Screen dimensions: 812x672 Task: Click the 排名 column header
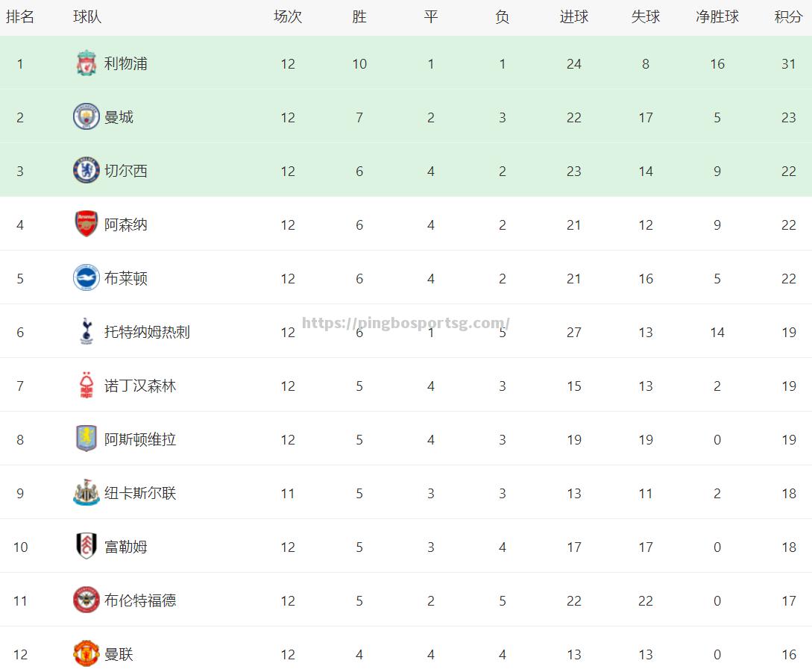[20, 17]
